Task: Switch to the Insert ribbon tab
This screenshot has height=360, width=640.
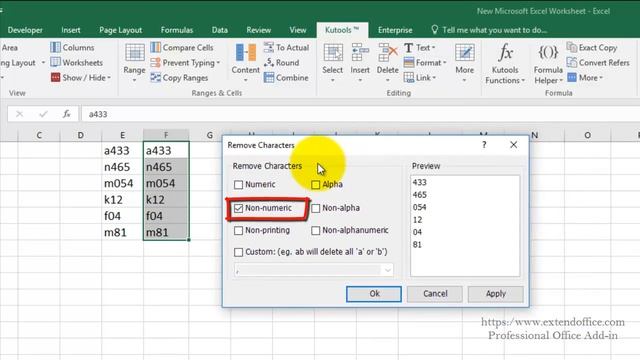Action: pyautogui.click(x=71, y=30)
